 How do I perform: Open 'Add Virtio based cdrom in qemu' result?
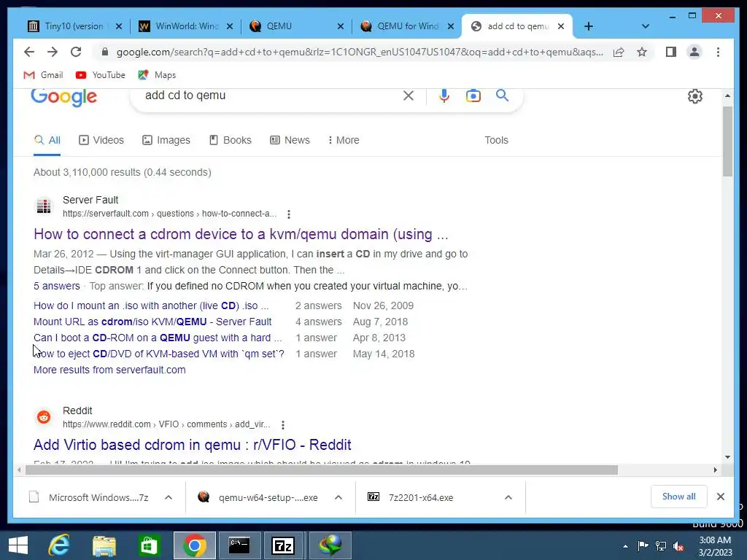coord(193,445)
